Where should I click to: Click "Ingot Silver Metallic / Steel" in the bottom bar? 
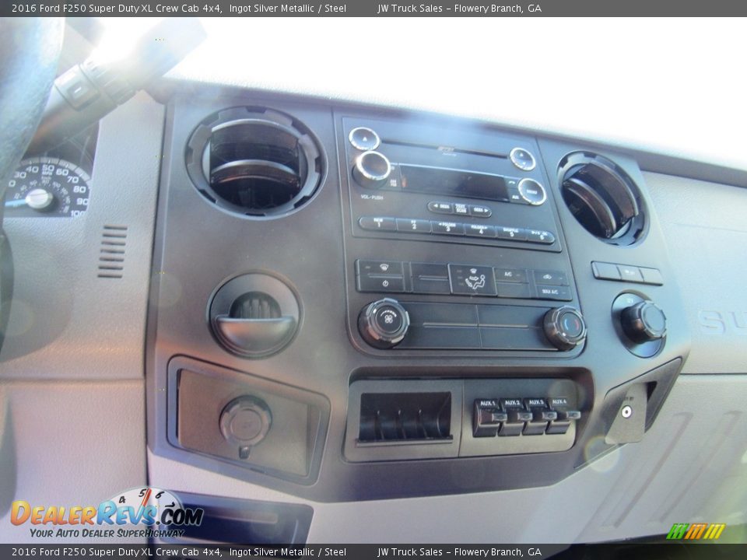pos(288,552)
